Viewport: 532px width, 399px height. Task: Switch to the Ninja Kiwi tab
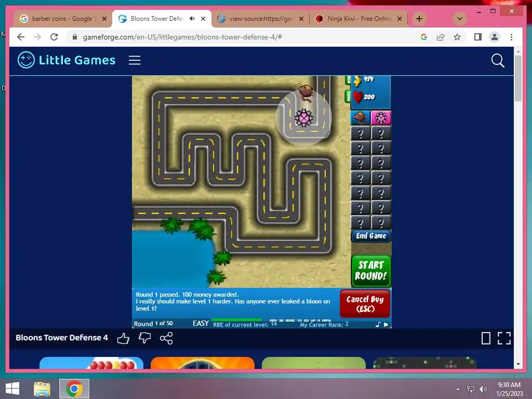click(360, 19)
